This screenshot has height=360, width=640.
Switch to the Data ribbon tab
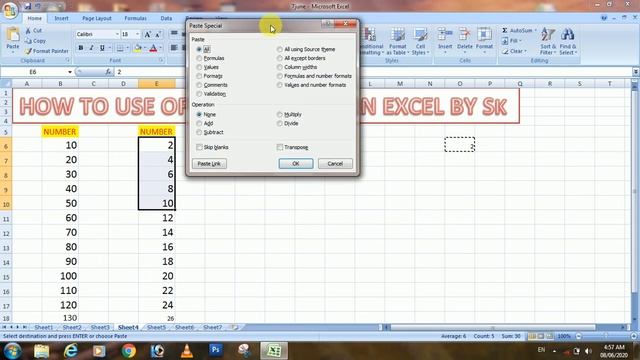coord(166,18)
